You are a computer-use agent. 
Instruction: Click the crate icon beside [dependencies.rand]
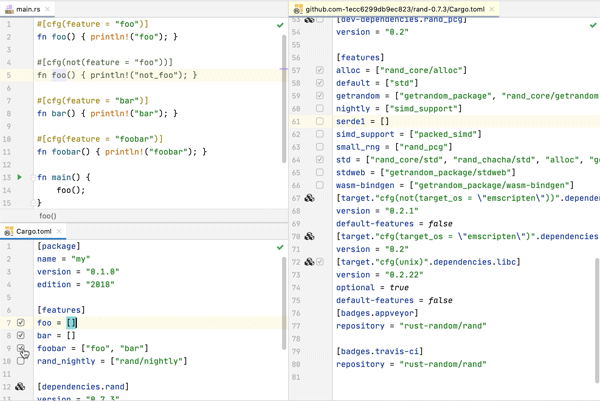20,387
